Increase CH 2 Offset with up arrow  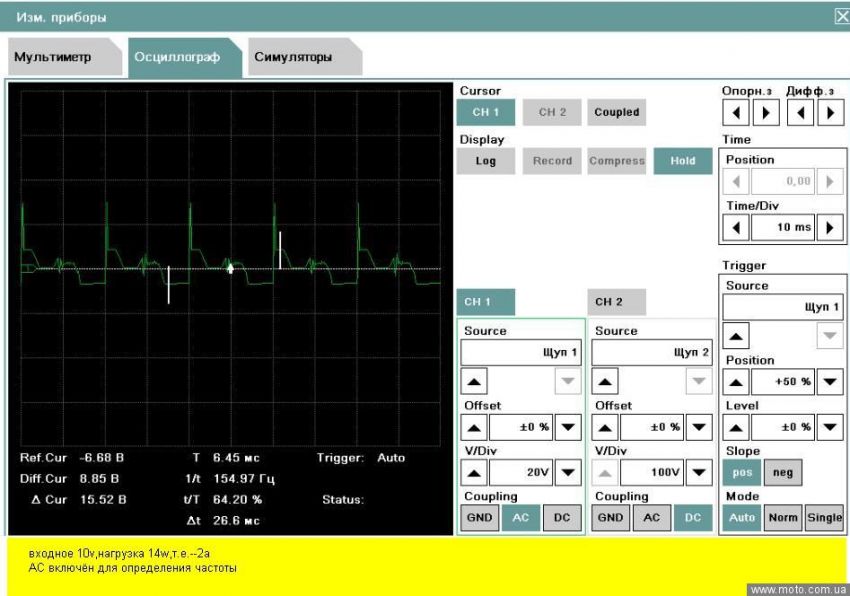pyautogui.click(x=604, y=427)
